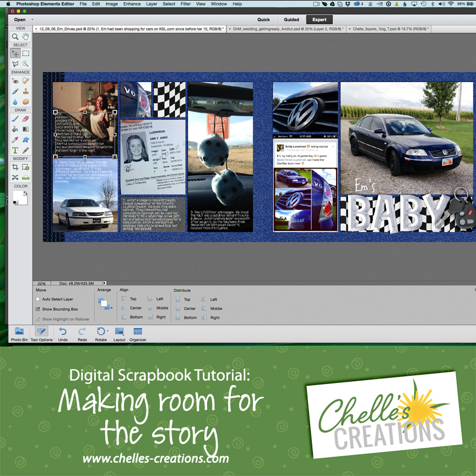The height and width of the screenshot is (476, 476).
Task: Open the Arrange dropdown
Action: coord(105,303)
